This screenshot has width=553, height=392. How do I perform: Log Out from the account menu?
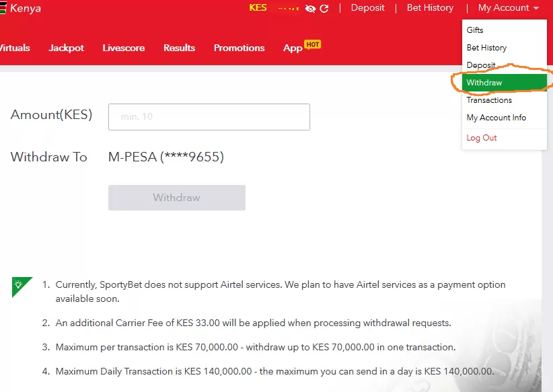tap(505, 138)
